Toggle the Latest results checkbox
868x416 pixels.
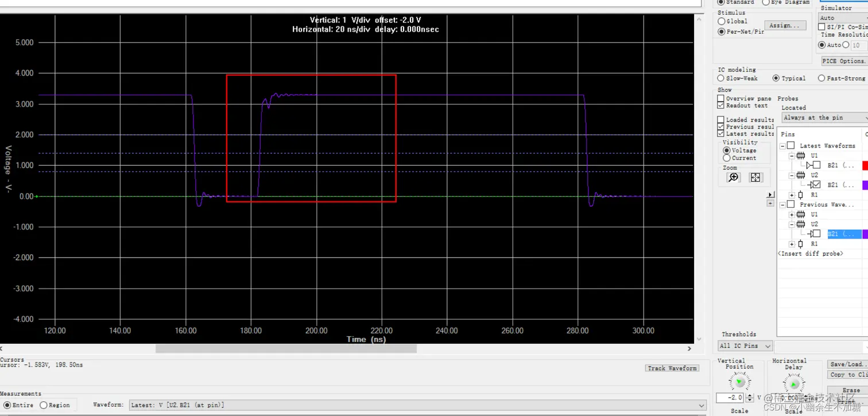coord(720,134)
